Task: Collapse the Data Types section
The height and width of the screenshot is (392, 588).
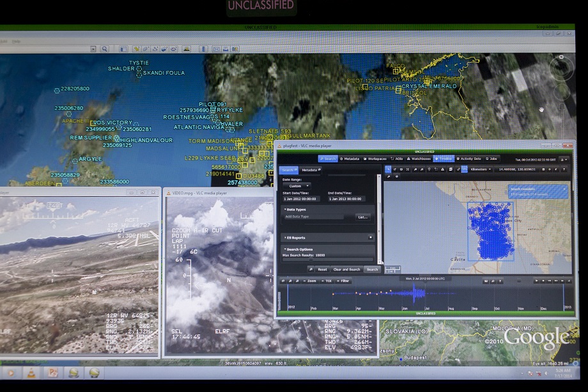Action: (295, 209)
